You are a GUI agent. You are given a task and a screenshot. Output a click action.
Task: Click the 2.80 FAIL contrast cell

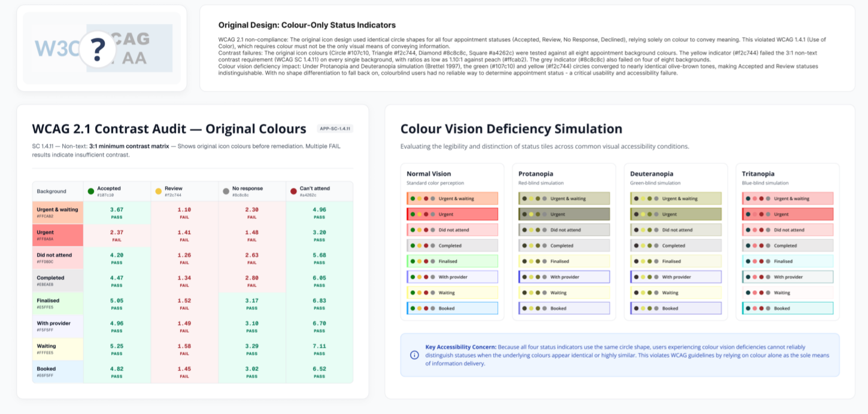[x=252, y=281]
